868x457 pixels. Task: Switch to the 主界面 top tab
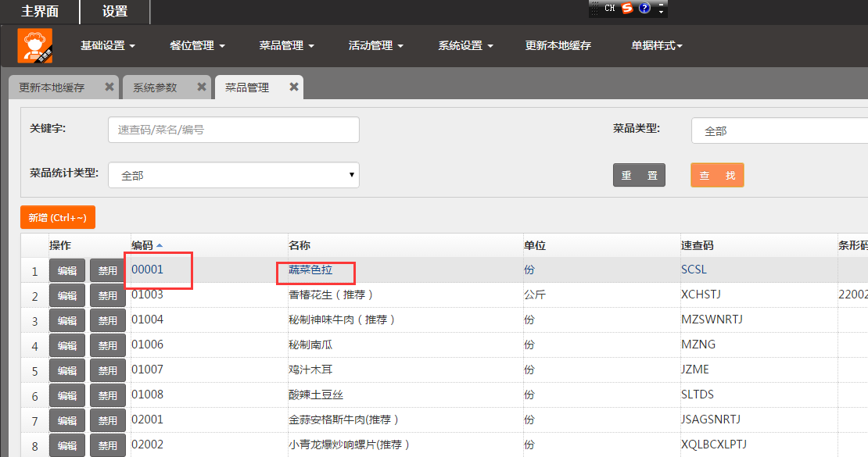(x=40, y=12)
